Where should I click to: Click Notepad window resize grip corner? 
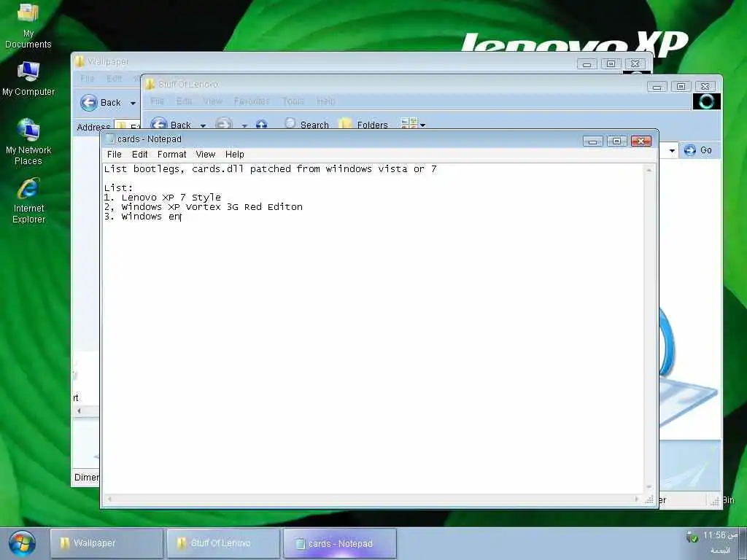click(x=649, y=499)
